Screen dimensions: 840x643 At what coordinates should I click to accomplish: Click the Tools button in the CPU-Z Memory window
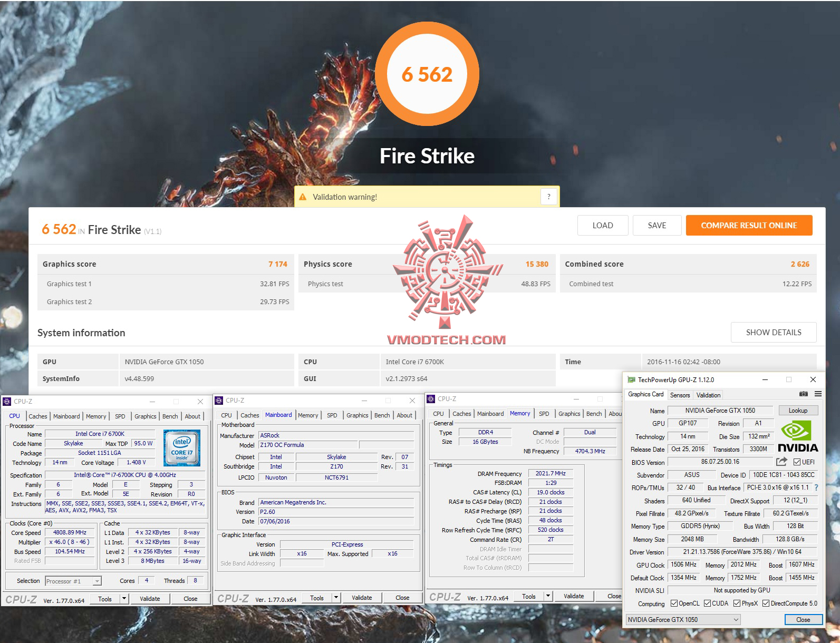tap(529, 596)
